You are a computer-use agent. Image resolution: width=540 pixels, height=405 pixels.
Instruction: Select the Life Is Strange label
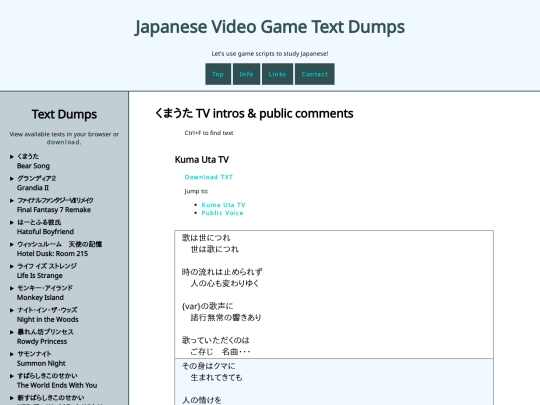tap(40, 276)
